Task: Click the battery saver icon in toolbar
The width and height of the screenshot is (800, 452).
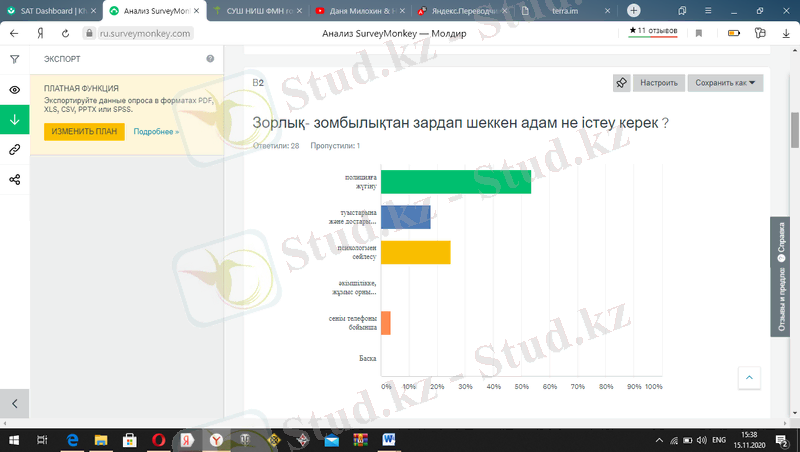Action: click(x=734, y=33)
